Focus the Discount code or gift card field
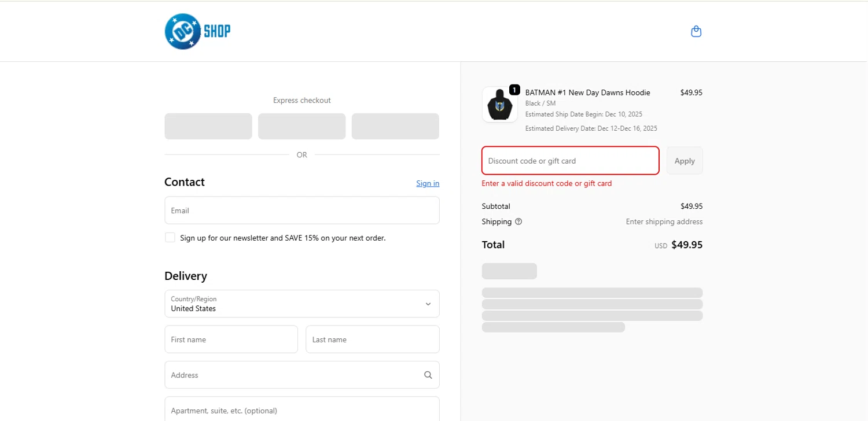The image size is (868, 421). click(x=571, y=161)
